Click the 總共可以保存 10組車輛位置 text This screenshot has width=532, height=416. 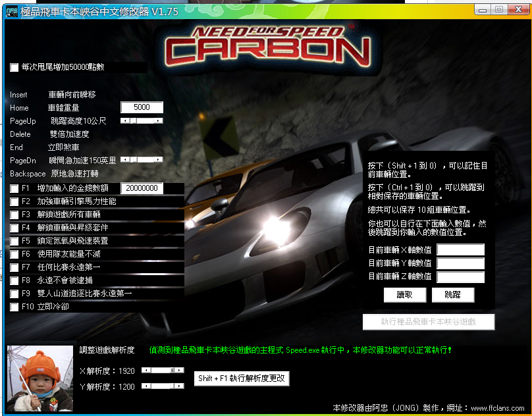[419, 210]
